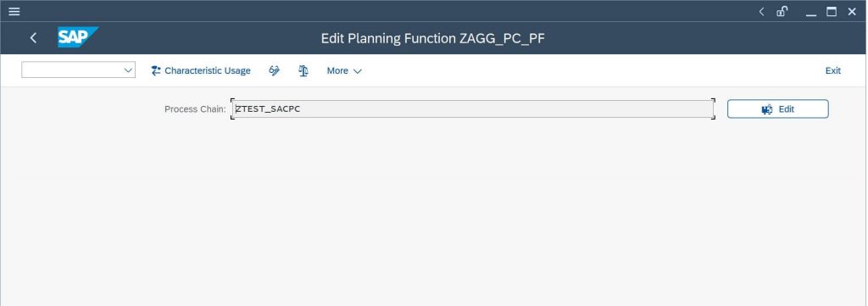The width and height of the screenshot is (868, 306).
Task: Click inside the empty command field
Action: [x=72, y=70]
